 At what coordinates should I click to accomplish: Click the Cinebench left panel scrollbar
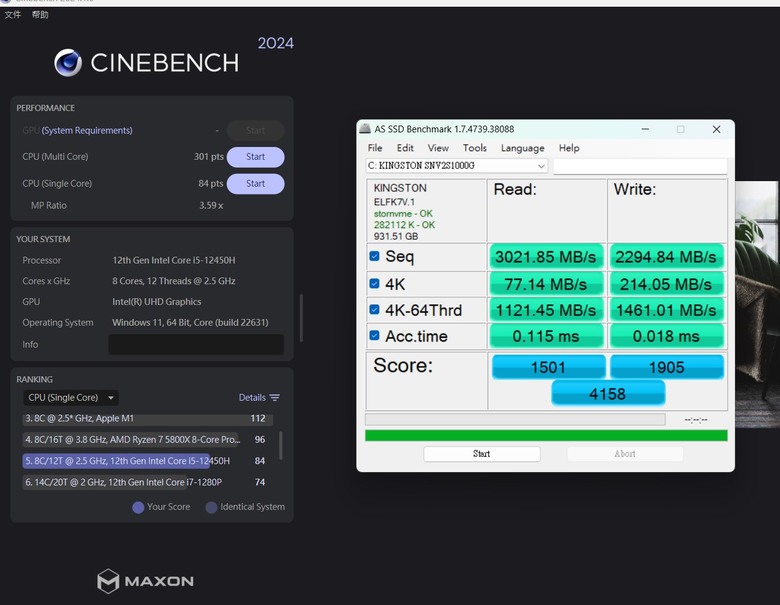click(301, 318)
